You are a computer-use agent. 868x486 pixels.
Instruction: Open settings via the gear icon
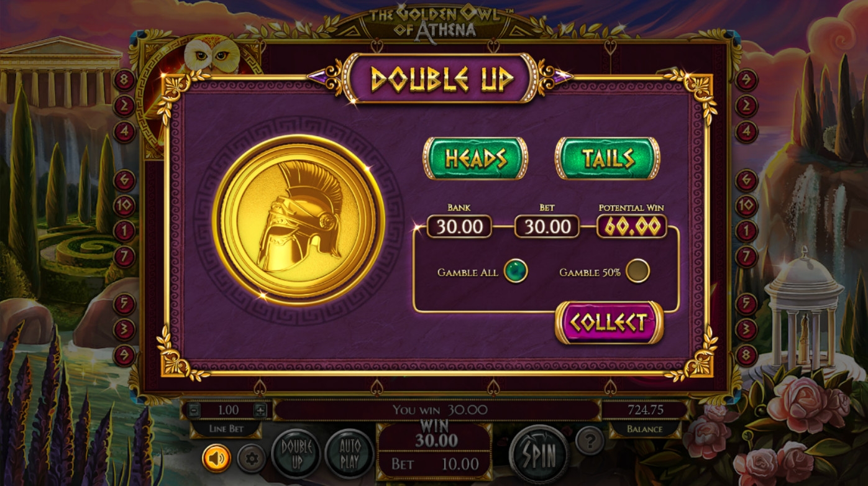click(252, 459)
